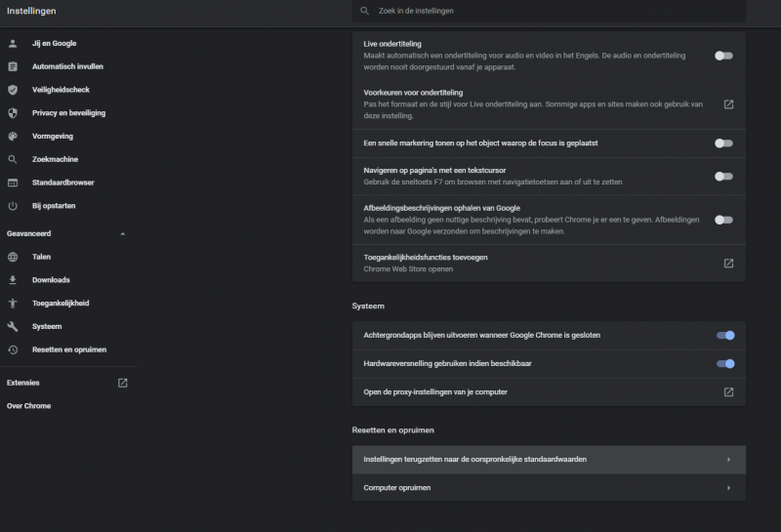Click the globe icon next to Talen
Screen dimensions: 781x532
point(13,257)
